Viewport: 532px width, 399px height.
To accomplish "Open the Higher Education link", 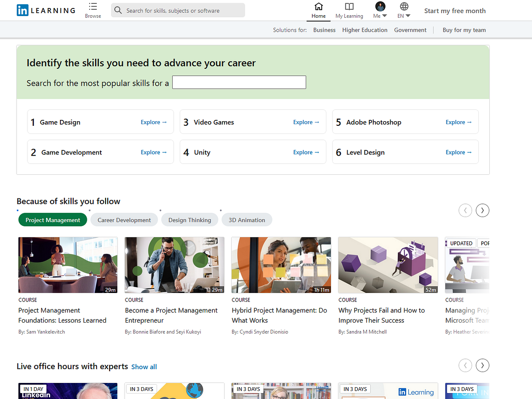I will tap(365, 30).
